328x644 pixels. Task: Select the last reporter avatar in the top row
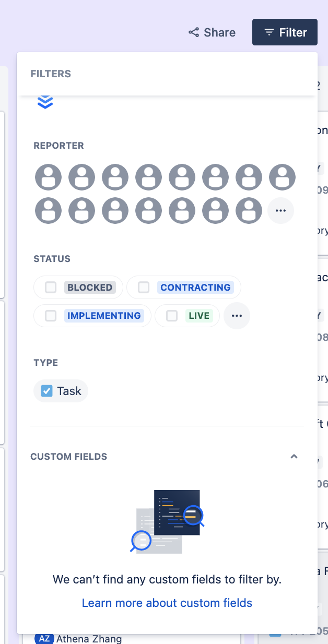click(x=283, y=177)
